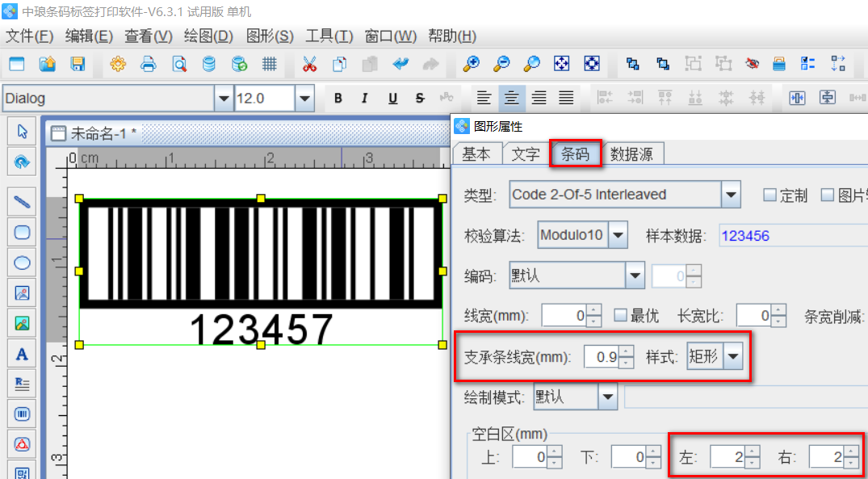The image size is (868, 479).
Task: Increase 支承条线宽 value using the stepper
Action: click(x=626, y=352)
